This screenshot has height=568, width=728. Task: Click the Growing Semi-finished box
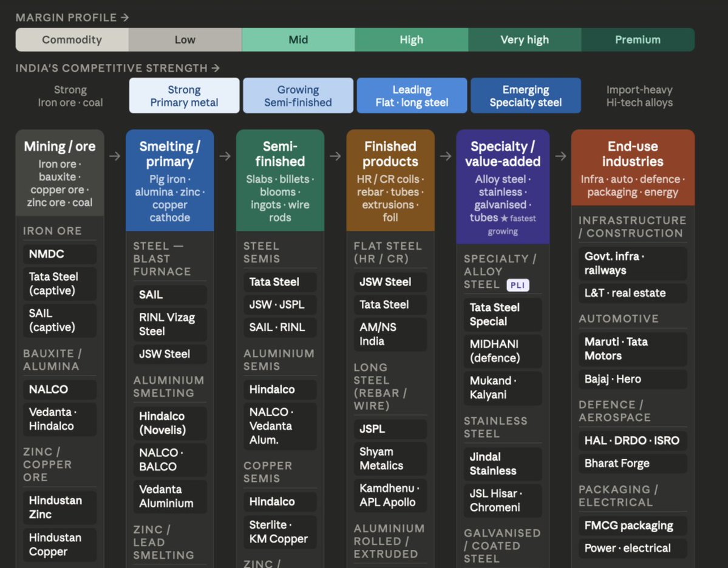[298, 95]
